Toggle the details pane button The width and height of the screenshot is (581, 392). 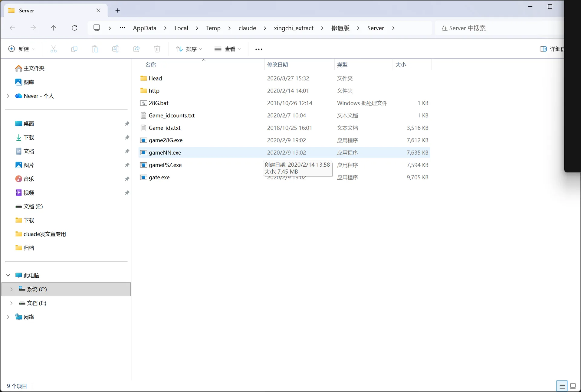tap(551, 49)
